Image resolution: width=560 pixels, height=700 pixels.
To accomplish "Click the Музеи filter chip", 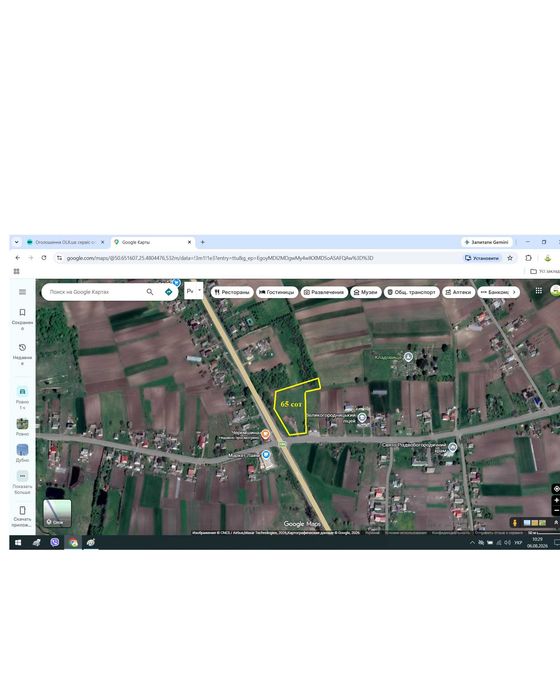I will pos(366,292).
